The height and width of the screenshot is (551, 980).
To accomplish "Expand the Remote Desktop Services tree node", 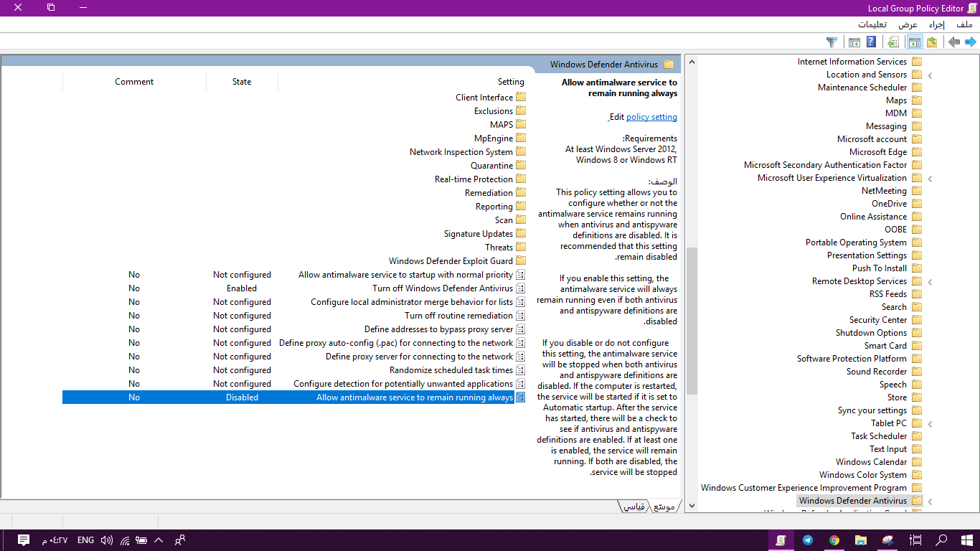I will [x=930, y=281].
